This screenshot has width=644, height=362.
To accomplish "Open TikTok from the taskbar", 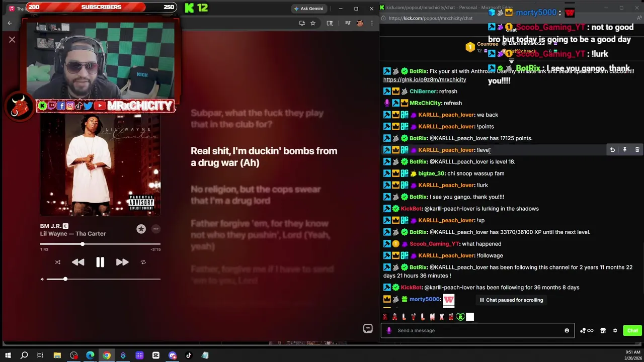I will pyautogui.click(x=189, y=355).
